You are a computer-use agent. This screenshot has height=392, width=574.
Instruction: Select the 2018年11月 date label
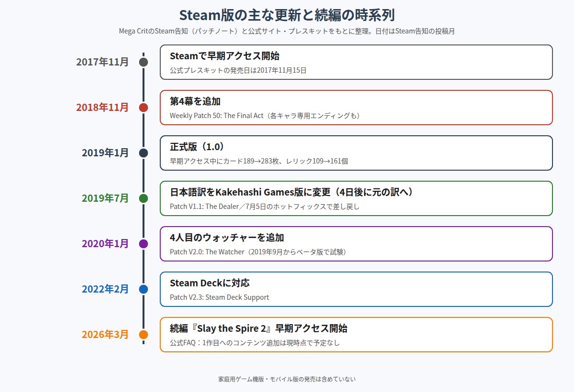[102, 108]
